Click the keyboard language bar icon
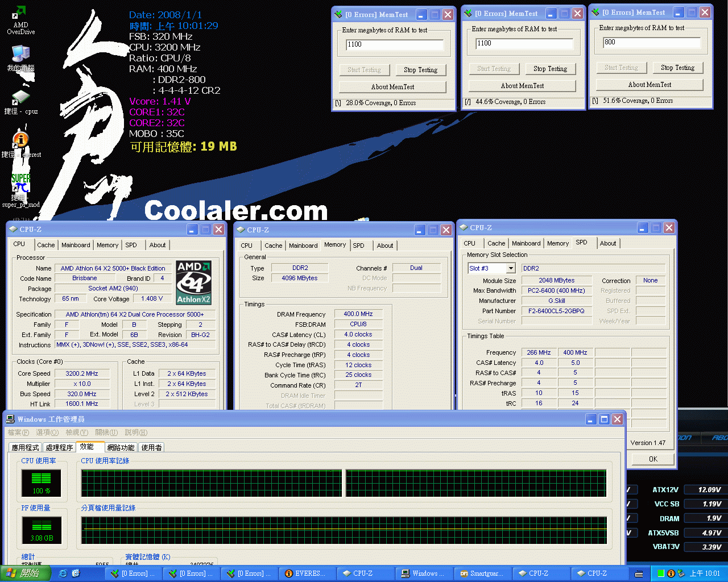 click(x=639, y=573)
